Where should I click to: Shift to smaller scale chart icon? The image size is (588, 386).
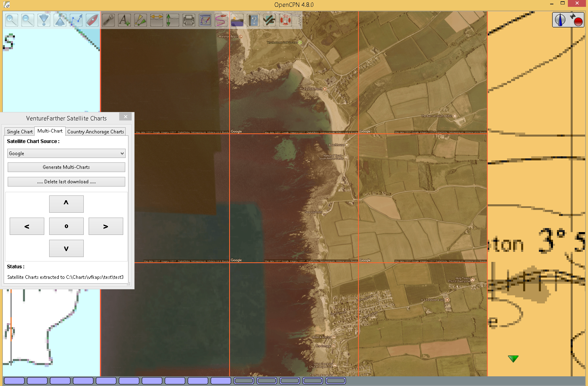tap(60, 20)
